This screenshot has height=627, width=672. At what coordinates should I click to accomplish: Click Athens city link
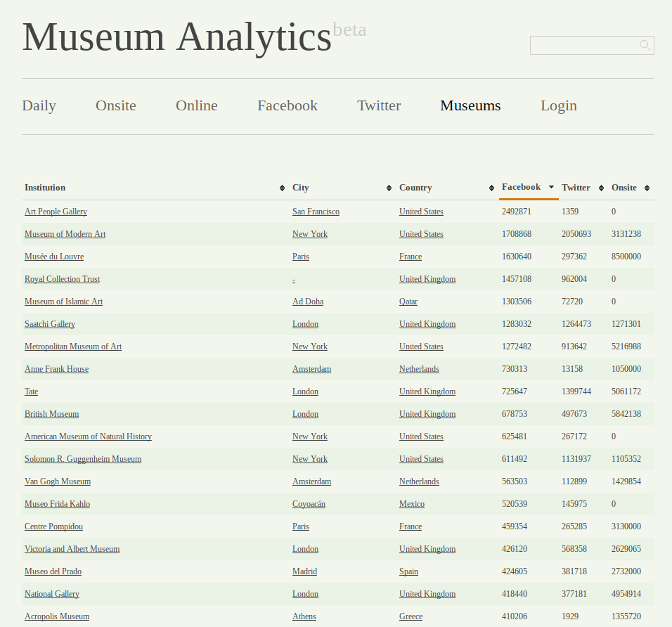304,616
